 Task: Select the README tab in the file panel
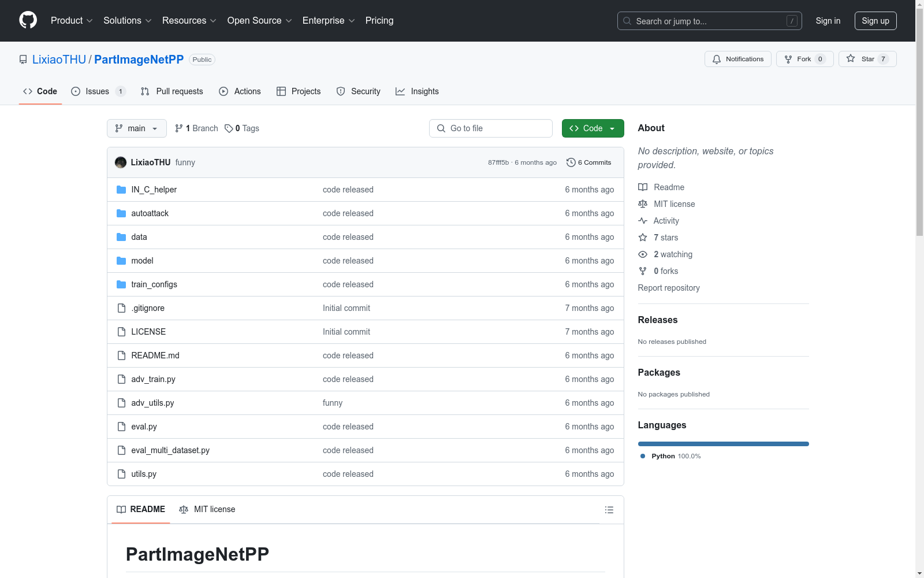[x=141, y=509]
